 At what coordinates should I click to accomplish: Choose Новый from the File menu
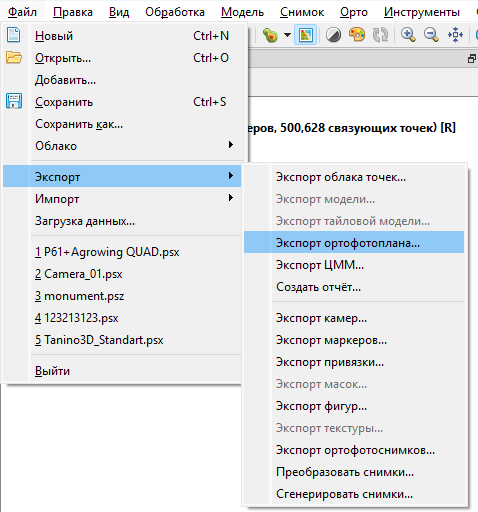pyautogui.click(x=122, y=36)
